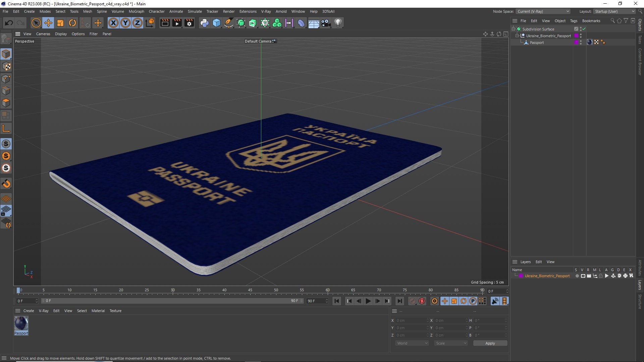This screenshot has width=644, height=362.
Task: Open the Layers panel Edit menu
Action: click(x=538, y=262)
